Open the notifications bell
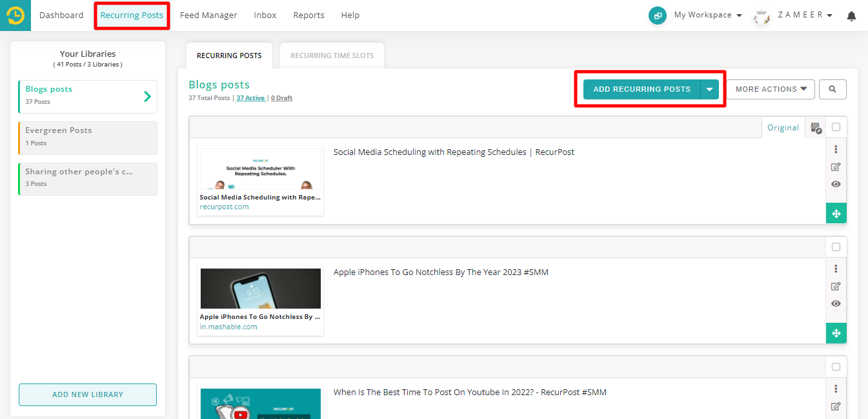The width and height of the screenshot is (868, 419). coord(851,16)
